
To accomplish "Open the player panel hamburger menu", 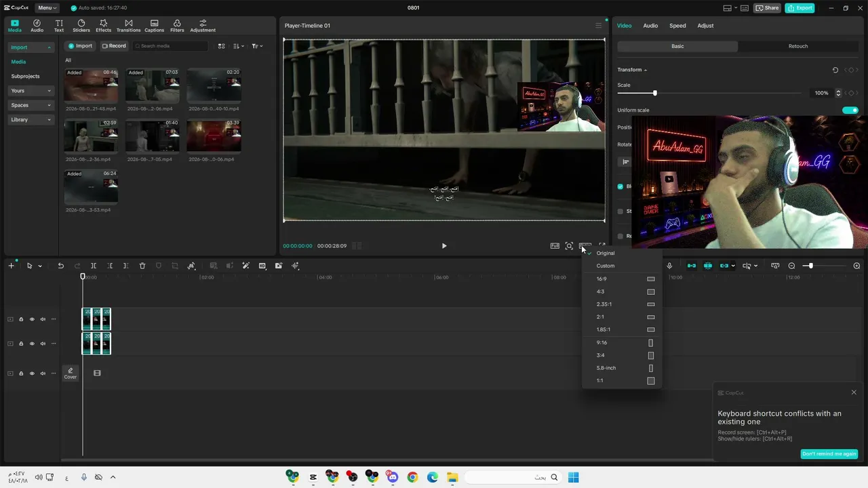I will click(598, 26).
